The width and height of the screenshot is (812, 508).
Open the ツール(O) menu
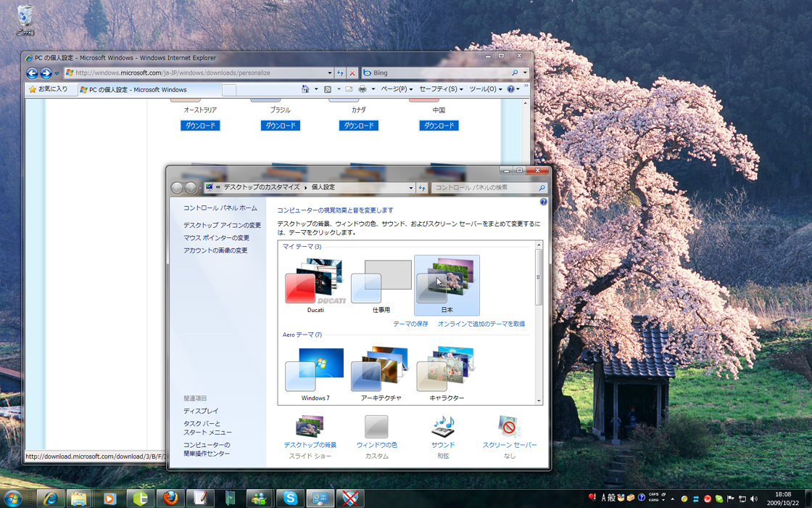point(486,89)
